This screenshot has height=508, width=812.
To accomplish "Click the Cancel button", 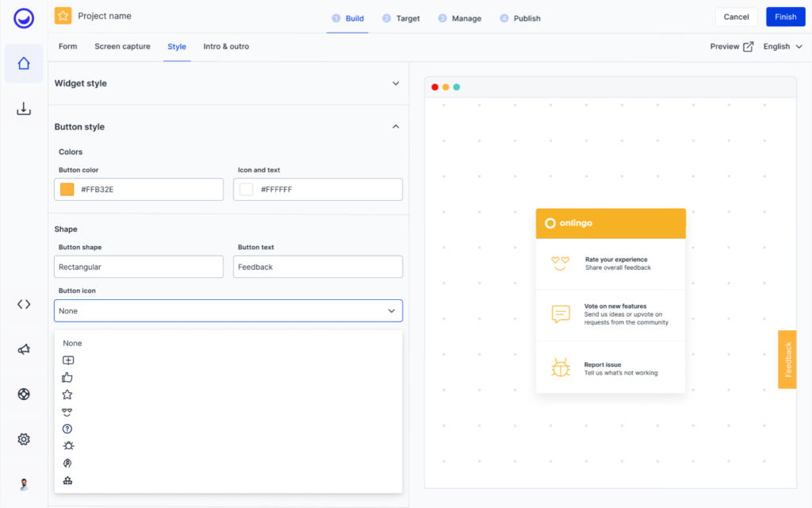I will [736, 16].
